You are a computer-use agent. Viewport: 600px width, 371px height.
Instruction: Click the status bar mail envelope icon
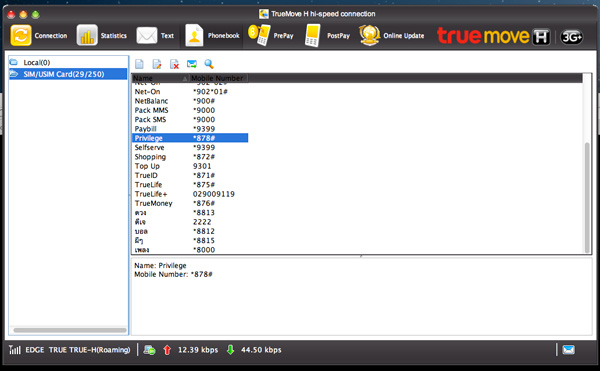click(569, 350)
